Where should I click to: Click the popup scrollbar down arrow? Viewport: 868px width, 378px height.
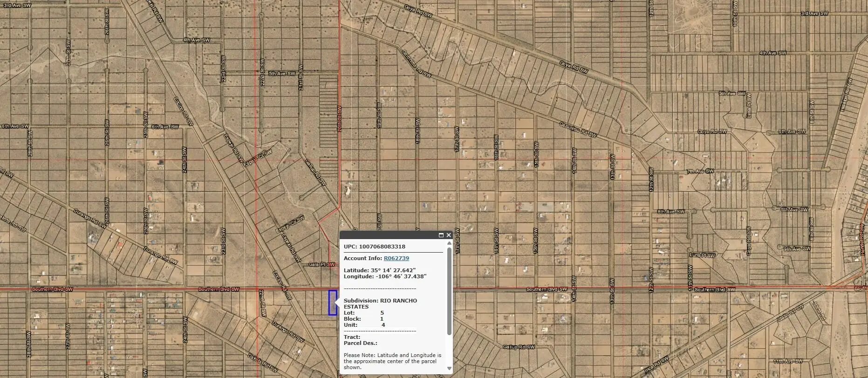[x=449, y=368]
